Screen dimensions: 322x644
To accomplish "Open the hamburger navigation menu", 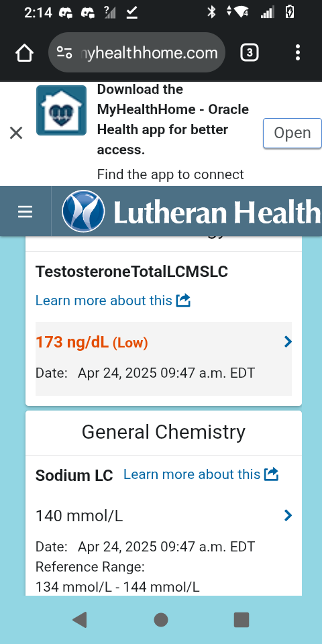I will 25,212.
